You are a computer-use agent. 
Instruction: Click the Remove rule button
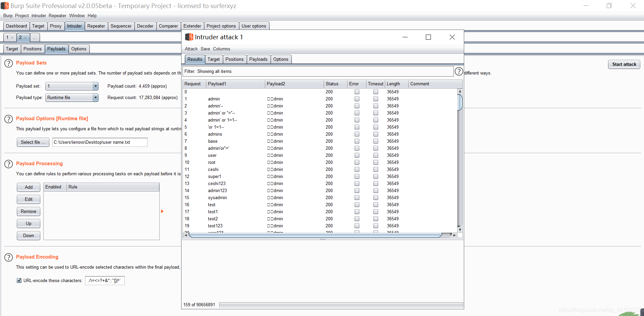click(x=29, y=212)
